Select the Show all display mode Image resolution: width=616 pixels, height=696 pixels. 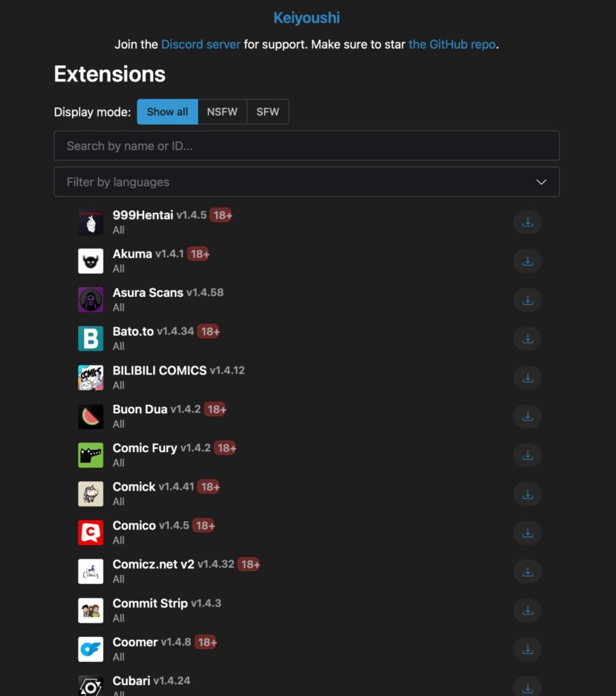(x=167, y=112)
